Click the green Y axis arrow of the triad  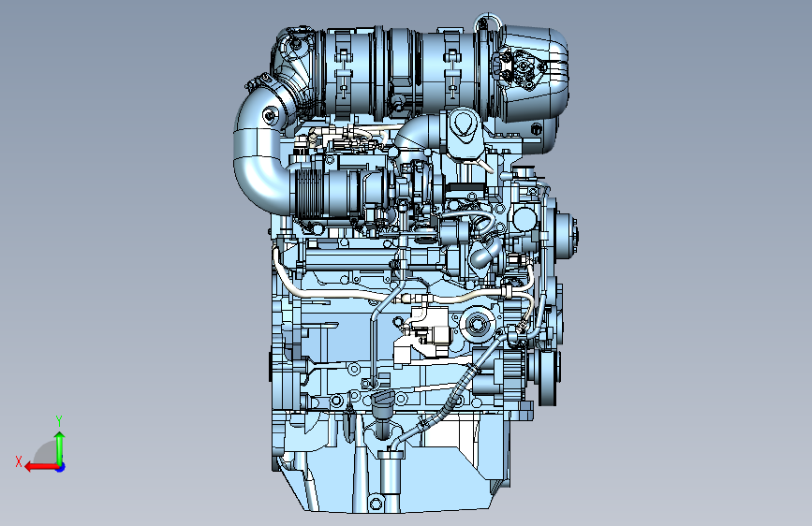pos(60,448)
